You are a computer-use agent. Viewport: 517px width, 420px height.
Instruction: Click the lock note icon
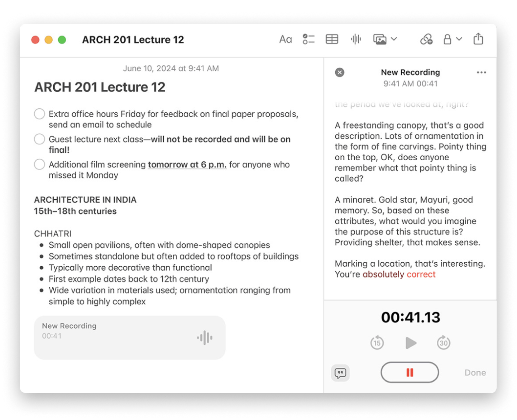tap(447, 39)
